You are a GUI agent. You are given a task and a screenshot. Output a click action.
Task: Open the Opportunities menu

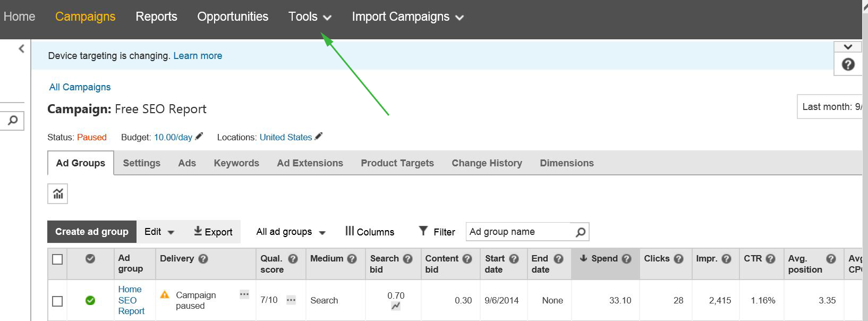(x=233, y=17)
